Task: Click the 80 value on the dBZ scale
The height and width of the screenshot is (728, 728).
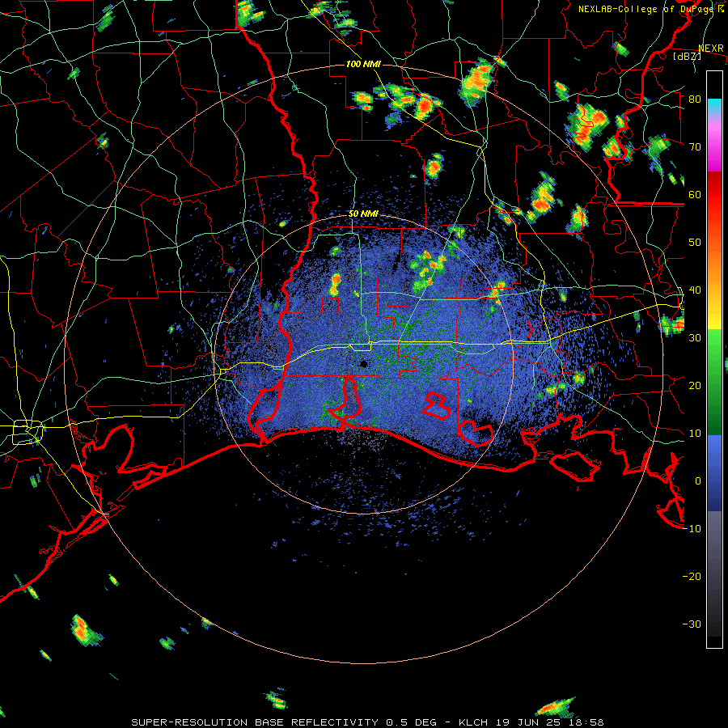Action: tap(695, 99)
